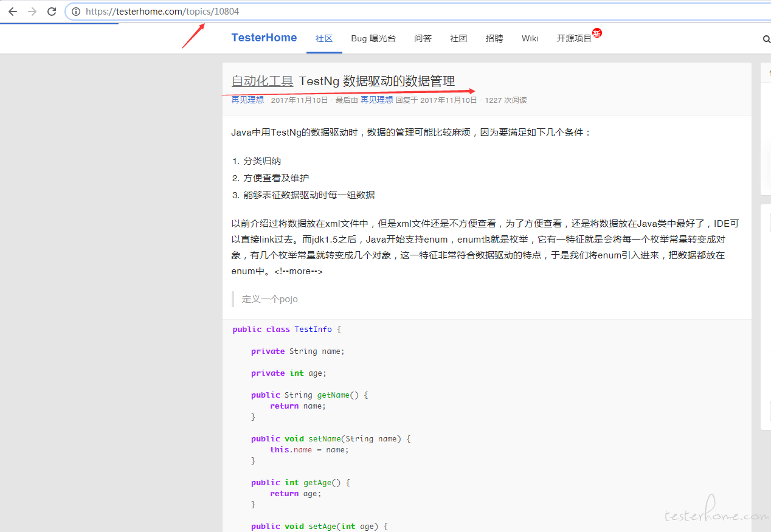Click code line public int getAge()
This screenshot has width=771, height=532.
pyautogui.click(x=300, y=483)
